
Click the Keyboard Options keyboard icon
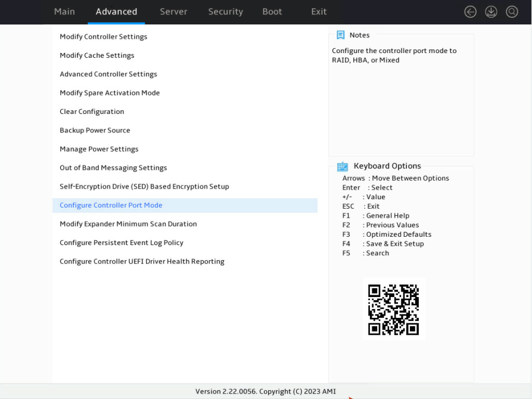[343, 166]
